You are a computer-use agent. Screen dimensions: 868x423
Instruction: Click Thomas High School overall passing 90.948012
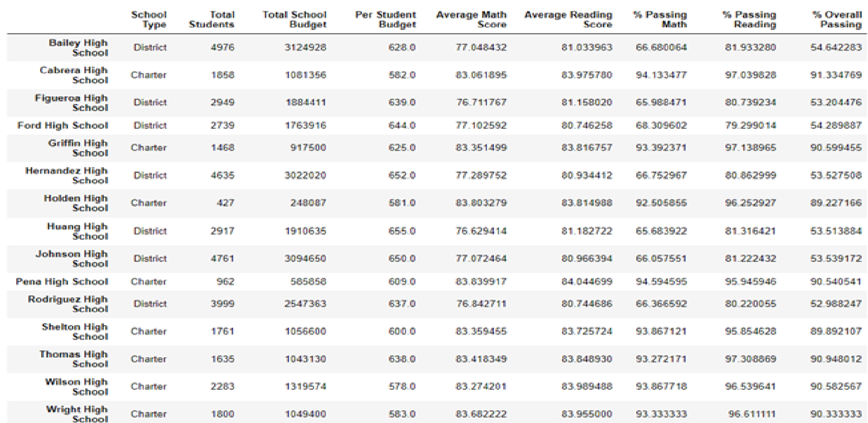836,359
